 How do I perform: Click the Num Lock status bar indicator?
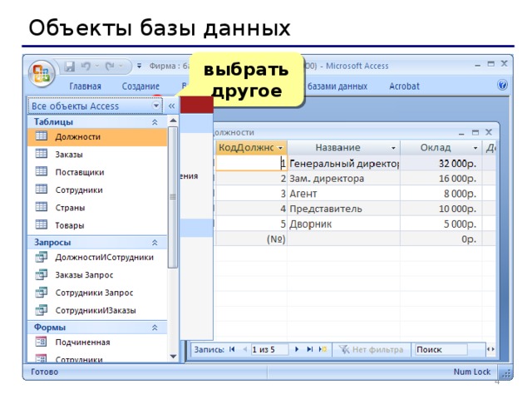tap(471, 372)
